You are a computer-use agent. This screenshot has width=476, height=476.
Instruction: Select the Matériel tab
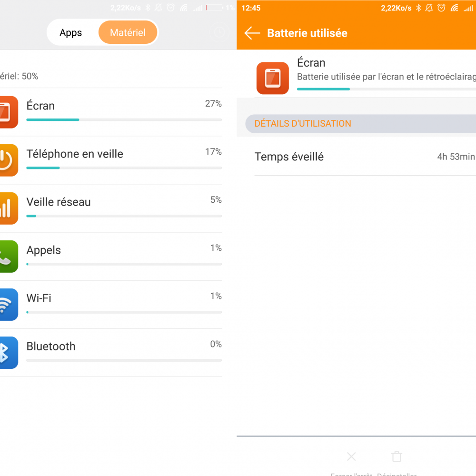coord(128,32)
